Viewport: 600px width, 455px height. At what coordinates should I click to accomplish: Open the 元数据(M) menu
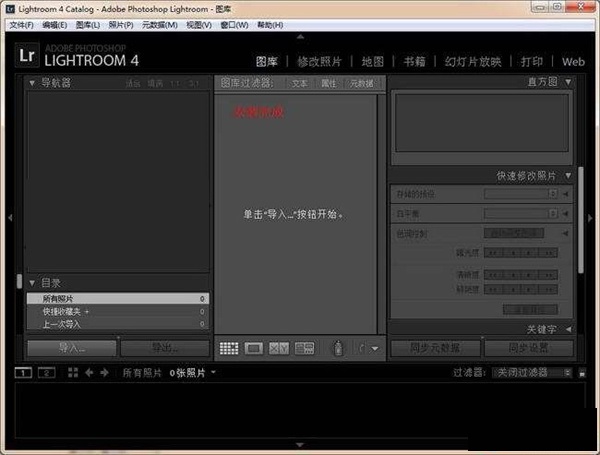[x=160, y=25]
